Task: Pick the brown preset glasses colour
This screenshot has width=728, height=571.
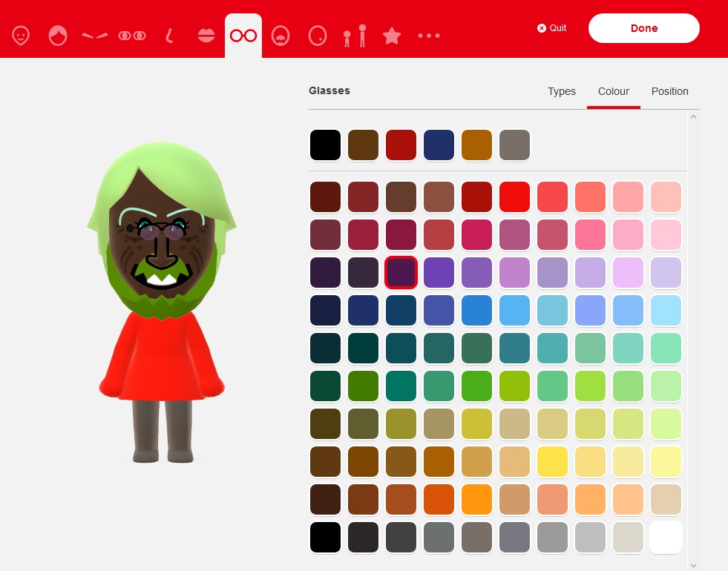Action: tap(363, 145)
